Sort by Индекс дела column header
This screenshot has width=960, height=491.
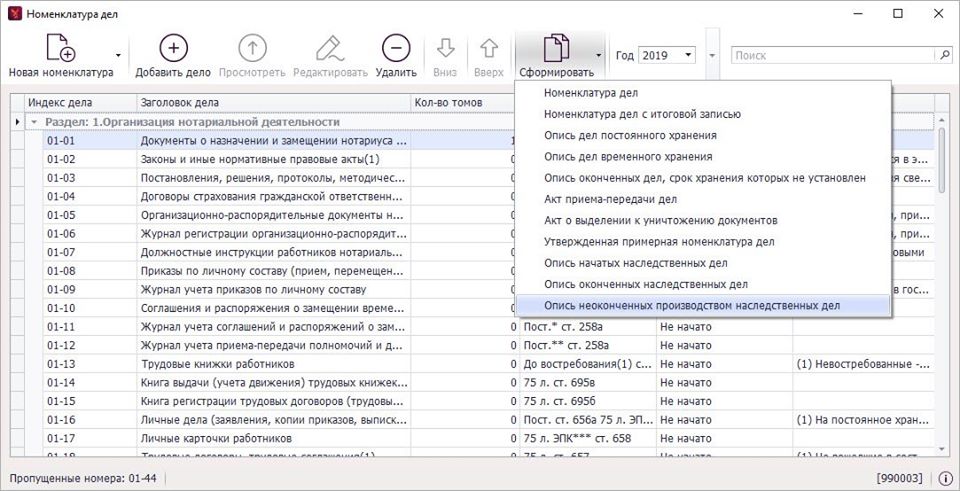(80, 103)
